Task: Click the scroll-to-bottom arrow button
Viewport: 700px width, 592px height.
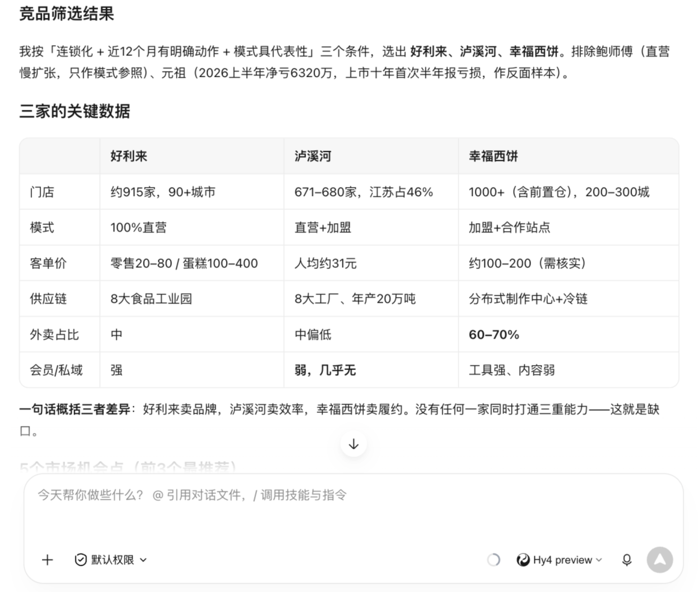Action: (x=354, y=444)
